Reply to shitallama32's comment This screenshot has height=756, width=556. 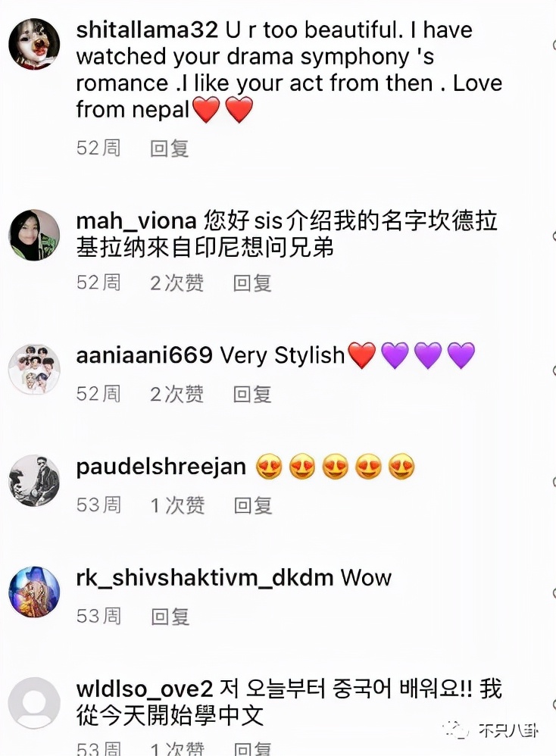[169, 148]
